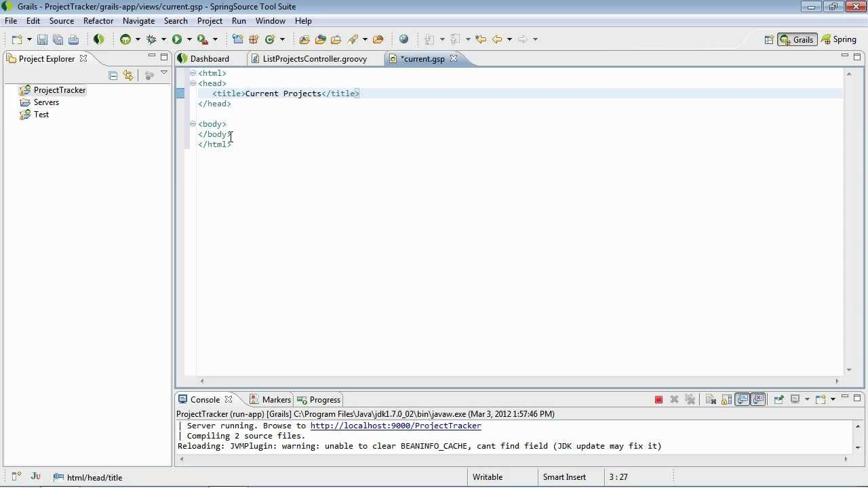Open the New wizard dropdown arrow
868x488 pixels.
pos(29,39)
